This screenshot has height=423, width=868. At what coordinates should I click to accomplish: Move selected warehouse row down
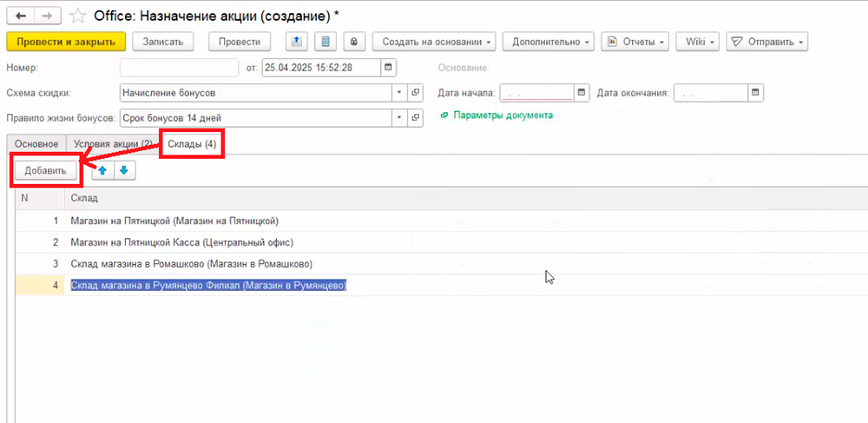(x=123, y=171)
